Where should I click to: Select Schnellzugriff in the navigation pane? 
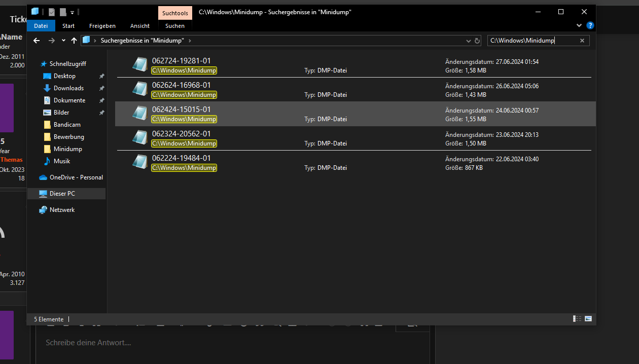67,64
